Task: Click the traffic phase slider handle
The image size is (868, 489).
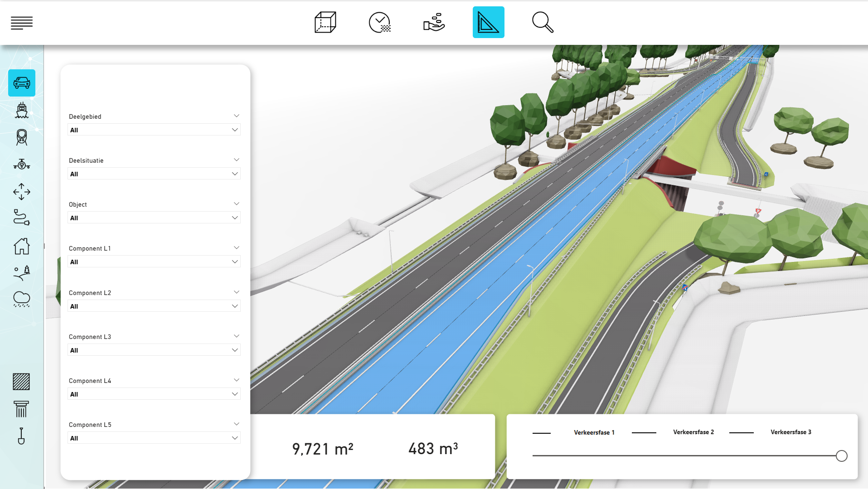Action: pyautogui.click(x=841, y=456)
